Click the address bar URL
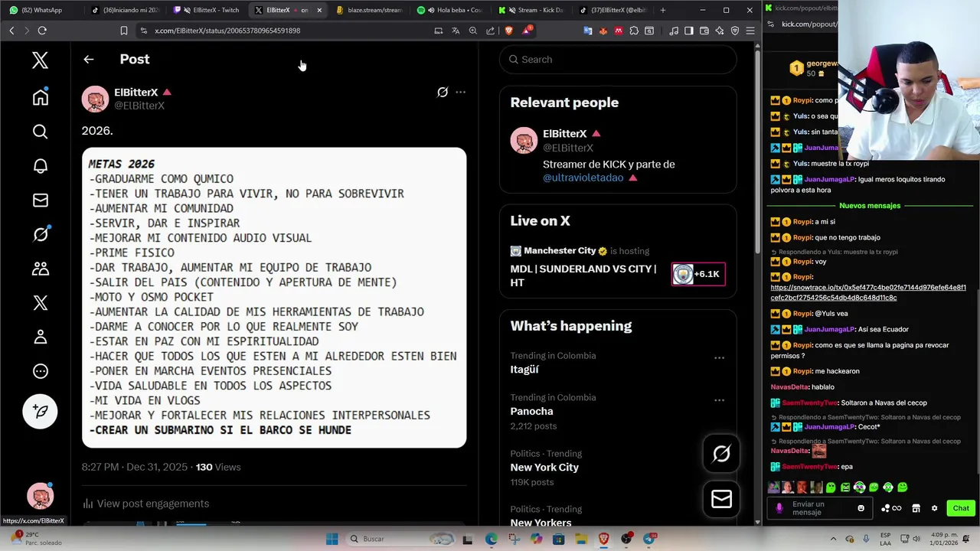 pos(227,31)
